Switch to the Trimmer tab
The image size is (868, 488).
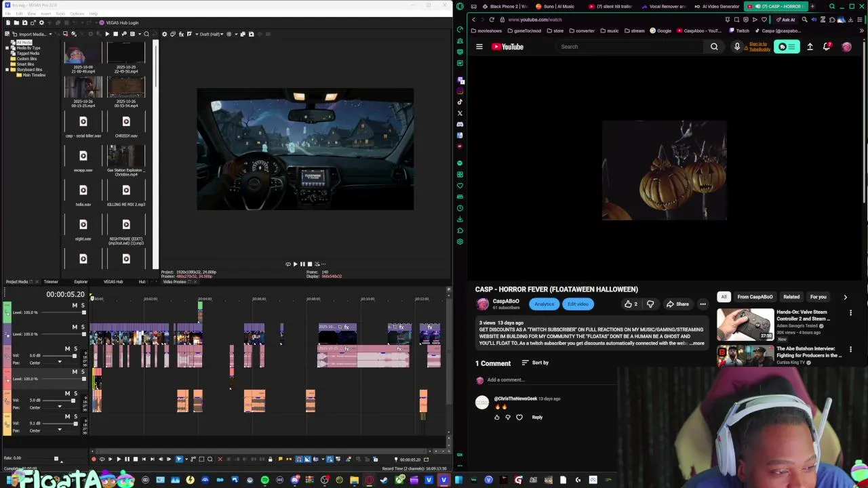click(51, 282)
